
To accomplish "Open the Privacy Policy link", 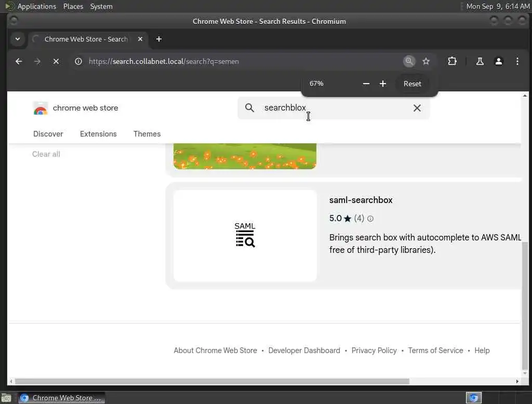I will [x=374, y=351].
